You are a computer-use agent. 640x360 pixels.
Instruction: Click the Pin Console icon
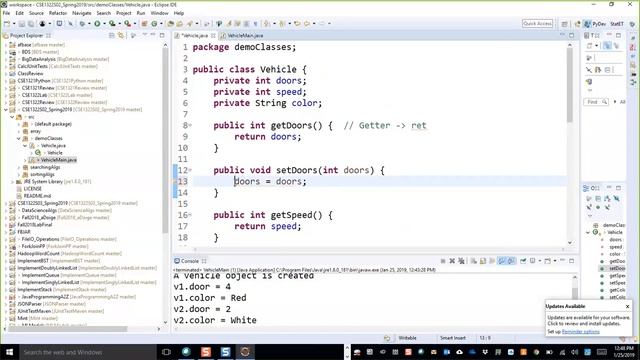coord(523,261)
